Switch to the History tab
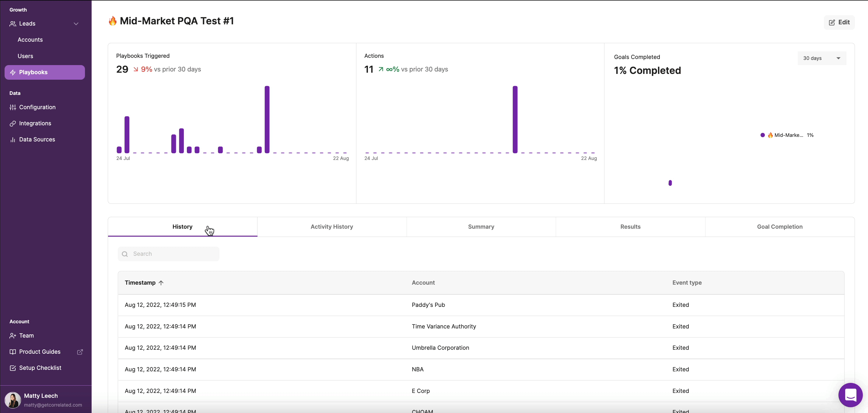The height and width of the screenshot is (413, 868). (183, 227)
